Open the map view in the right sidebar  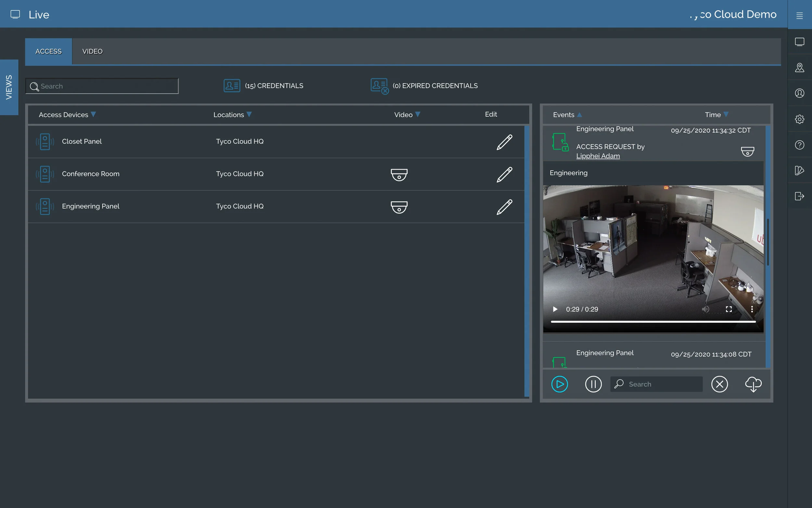point(800,68)
